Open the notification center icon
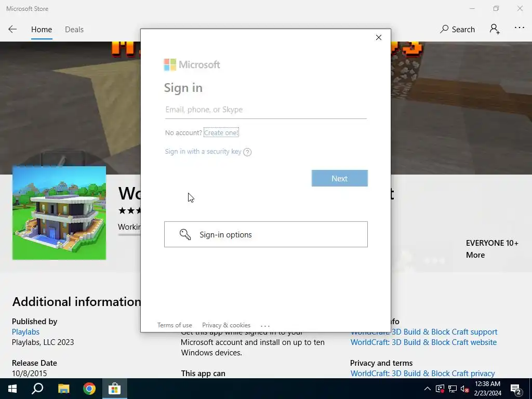532x399 pixels. pyautogui.click(x=516, y=390)
